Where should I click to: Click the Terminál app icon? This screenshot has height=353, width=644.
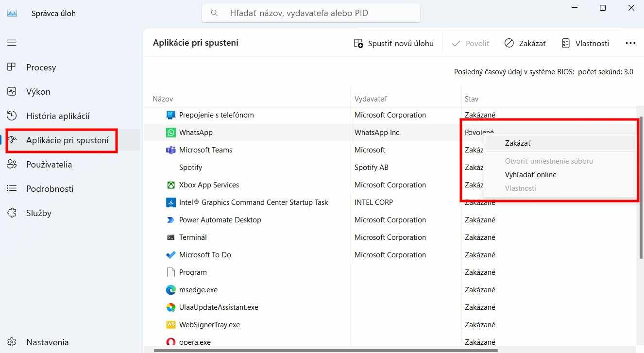[170, 237]
